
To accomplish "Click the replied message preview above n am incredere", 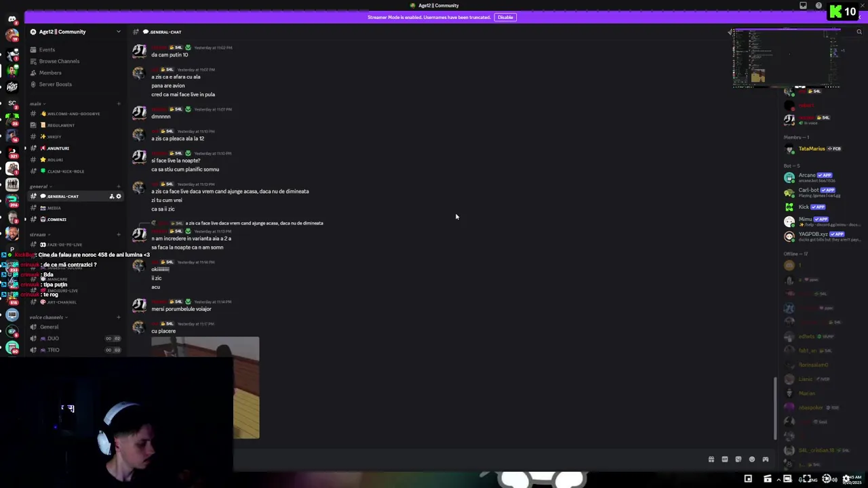I will [254, 223].
